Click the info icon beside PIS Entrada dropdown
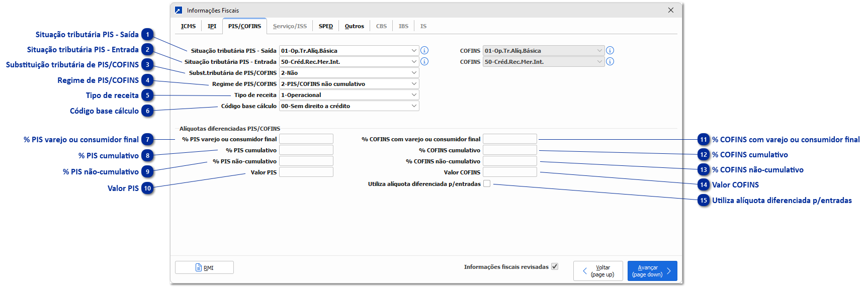This screenshot has height=288, width=868. coord(424,61)
